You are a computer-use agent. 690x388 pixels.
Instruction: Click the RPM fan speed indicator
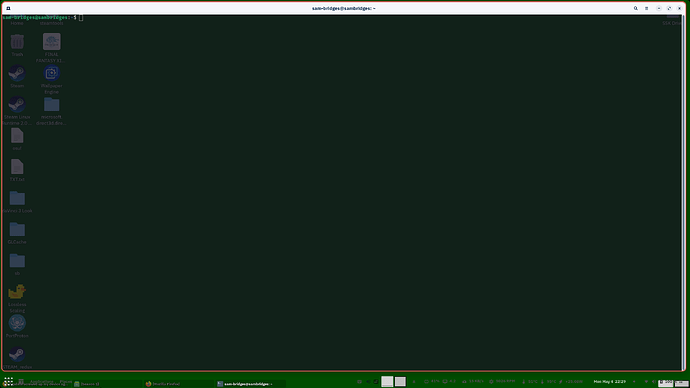click(x=502, y=381)
